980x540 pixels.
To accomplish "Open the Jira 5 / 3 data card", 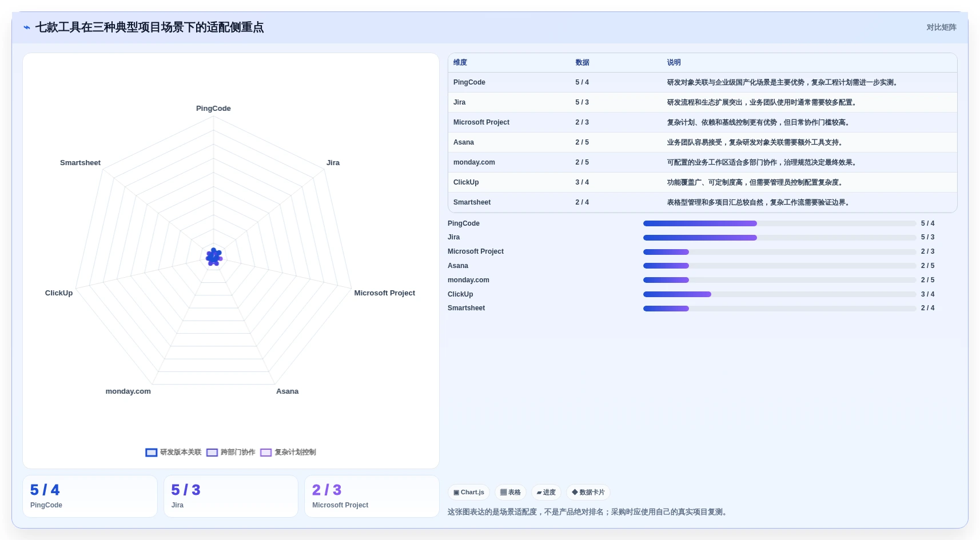I will click(231, 497).
